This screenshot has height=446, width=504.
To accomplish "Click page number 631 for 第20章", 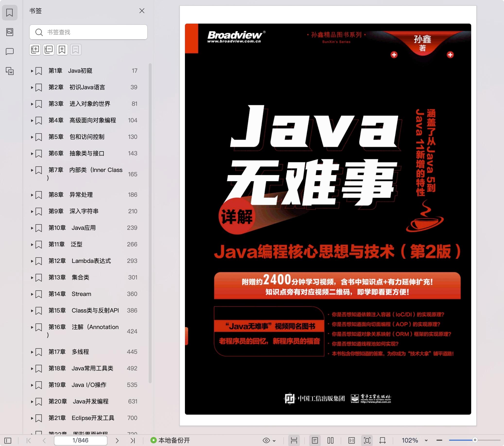I will pos(133,401).
